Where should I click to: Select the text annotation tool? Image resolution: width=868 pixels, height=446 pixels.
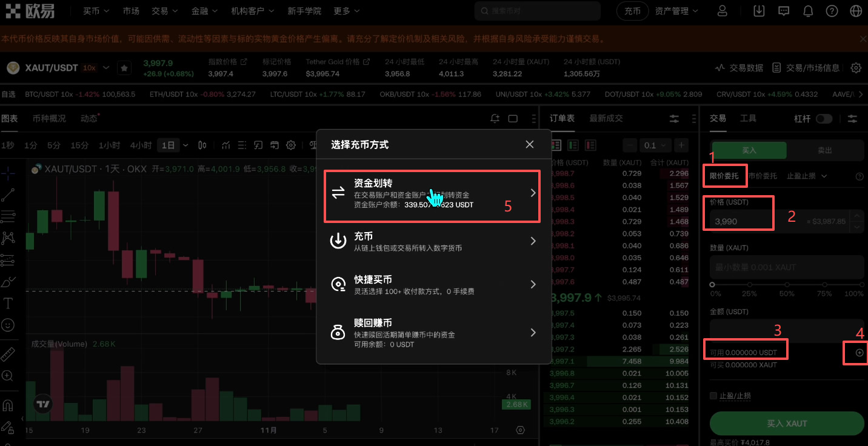click(8, 303)
